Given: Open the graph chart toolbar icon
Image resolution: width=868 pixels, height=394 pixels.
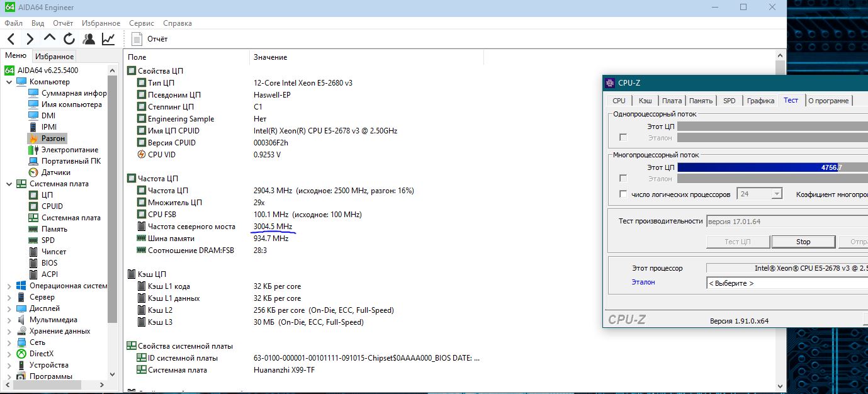Looking at the screenshot, I should (108, 39).
